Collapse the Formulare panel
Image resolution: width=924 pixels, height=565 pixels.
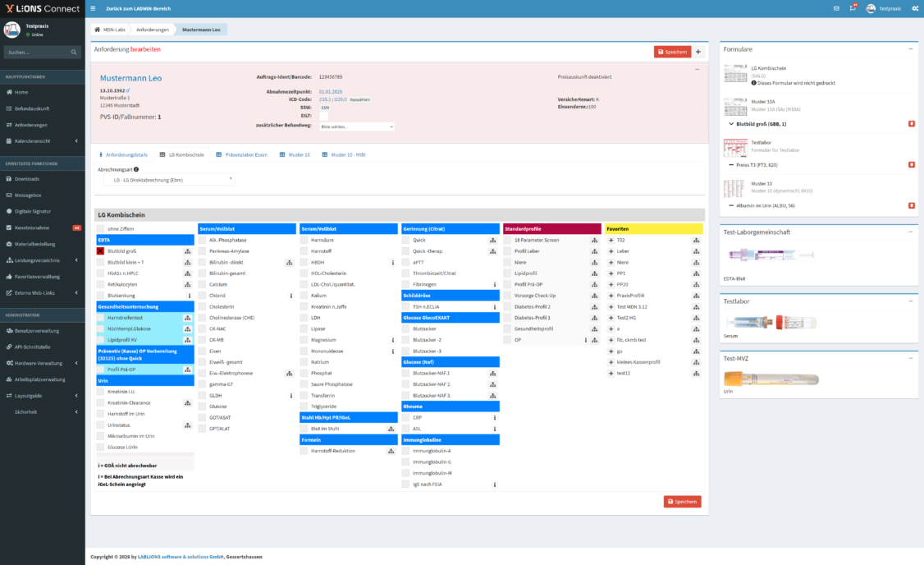coord(911,49)
